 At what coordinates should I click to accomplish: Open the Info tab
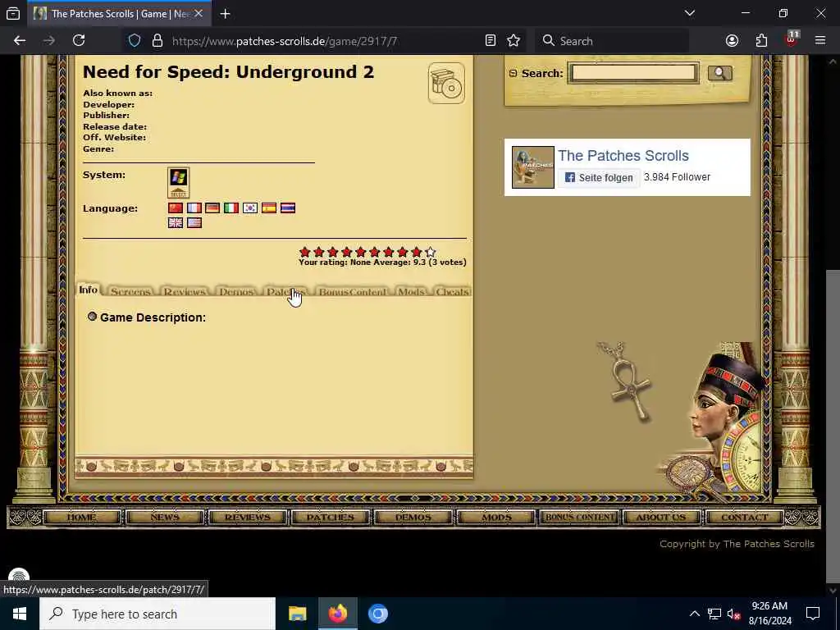click(x=89, y=290)
